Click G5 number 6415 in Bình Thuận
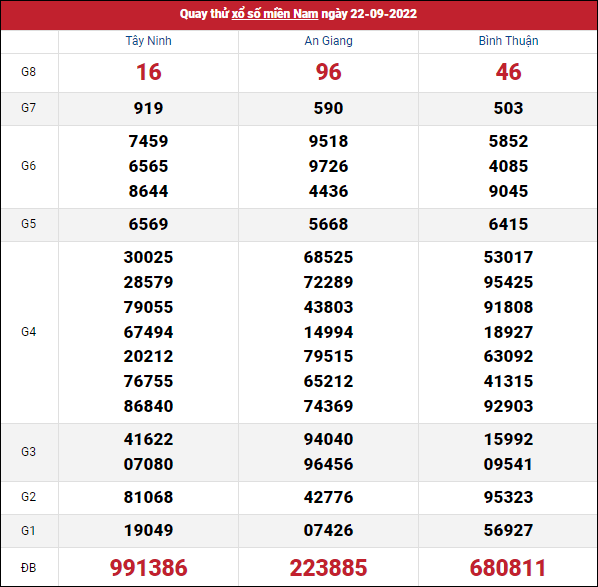Image resolution: width=598 pixels, height=587 pixels. tap(508, 224)
